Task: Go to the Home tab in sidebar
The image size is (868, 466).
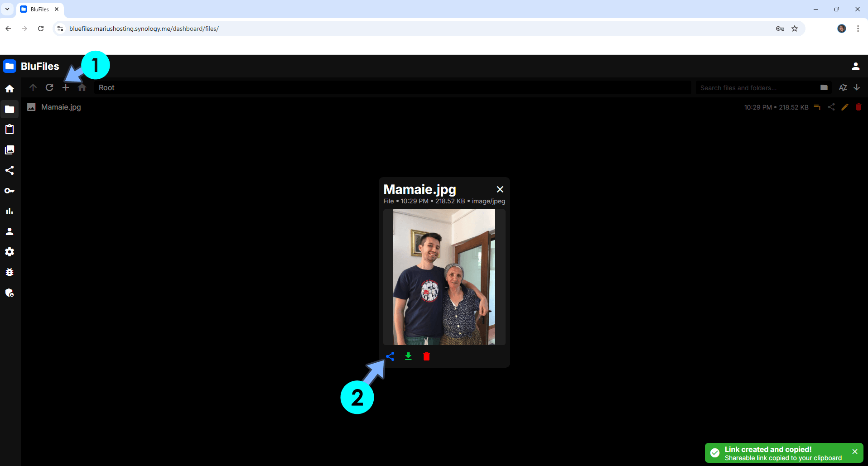Action: (x=10, y=89)
